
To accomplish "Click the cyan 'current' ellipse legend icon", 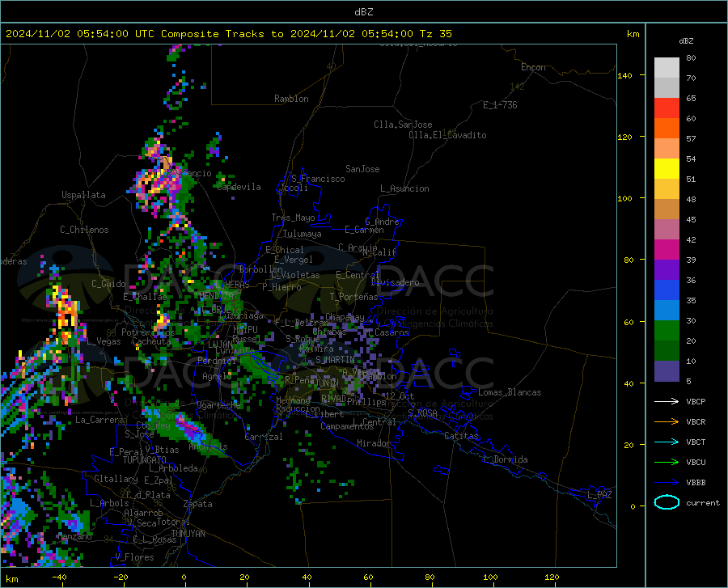I will click(667, 502).
